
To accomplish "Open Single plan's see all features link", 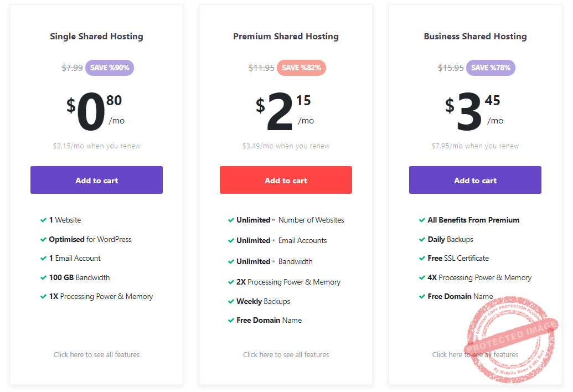I will pyautogui.click(x=96, y=354).
